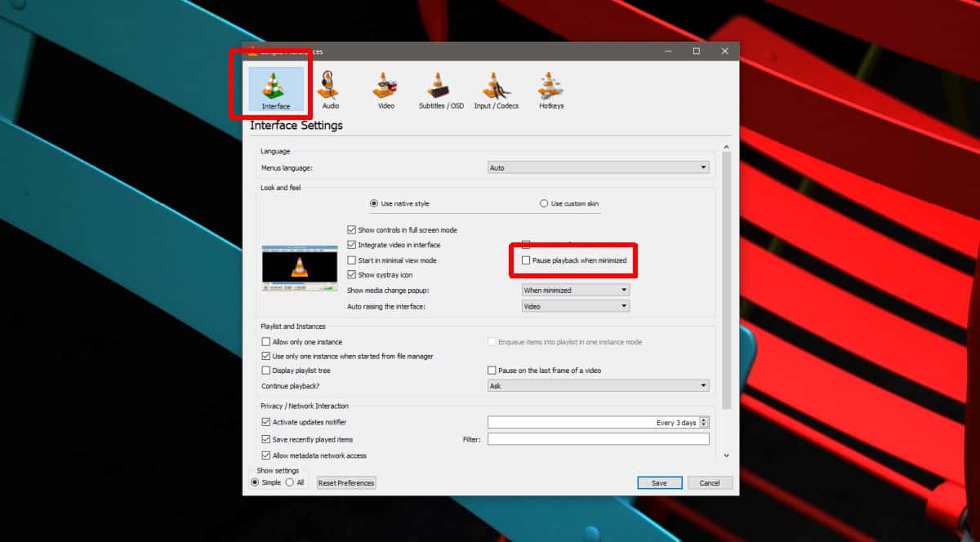
Task: Click the Reset Preferences button
Action: tap(346, 482)
